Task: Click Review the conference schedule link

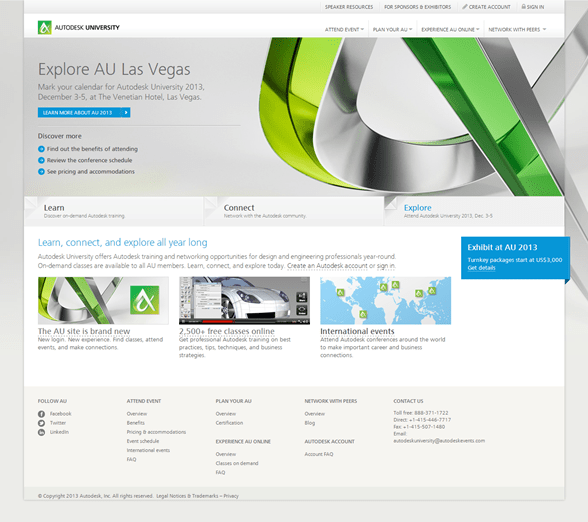Action: tap(89, 160)
